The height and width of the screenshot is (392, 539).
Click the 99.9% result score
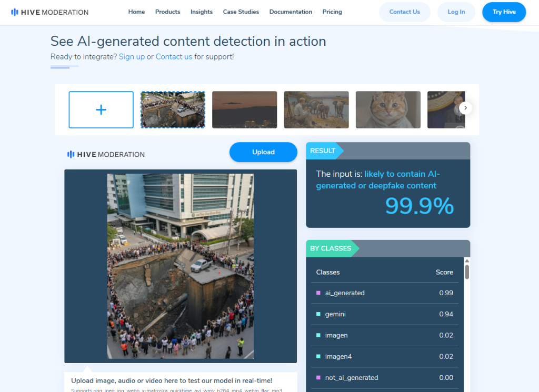pyautogui.click(x=420, y=206)
